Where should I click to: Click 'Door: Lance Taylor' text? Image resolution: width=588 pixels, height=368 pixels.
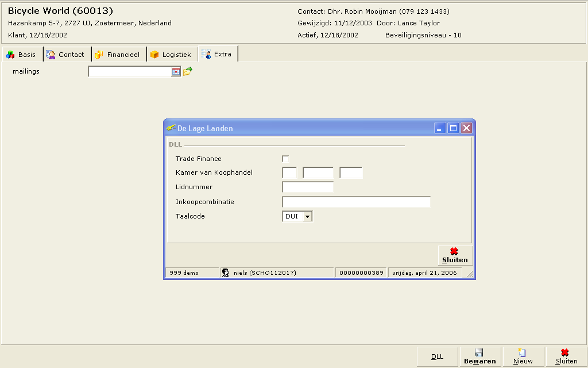click(x=408, y=23)
